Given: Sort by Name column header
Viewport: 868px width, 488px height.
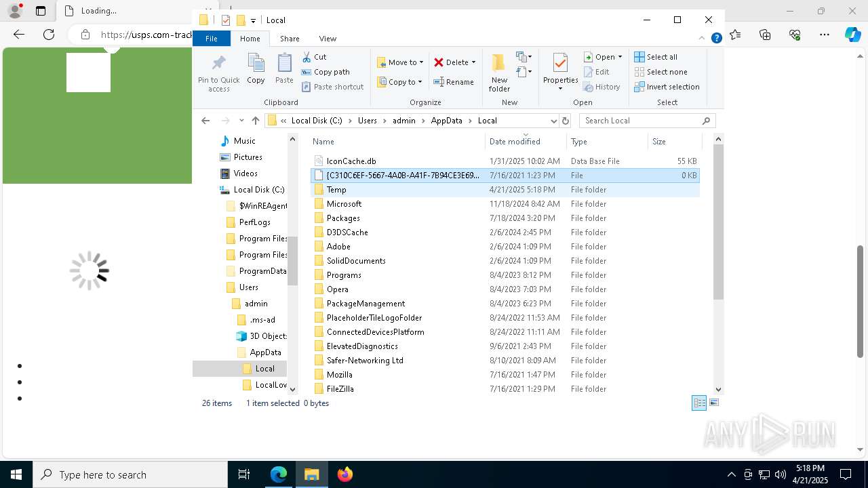Looking at the screenshot, I should click(x=397, y=142).
